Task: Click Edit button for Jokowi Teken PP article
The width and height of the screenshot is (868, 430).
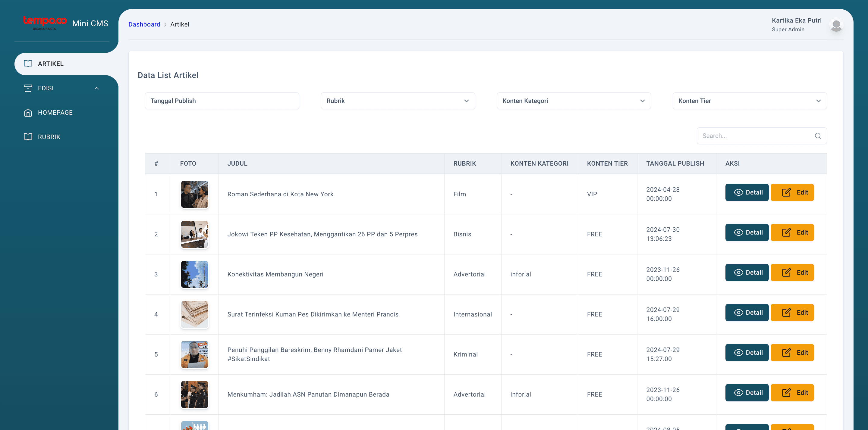Action: click(x=792, y=232)
